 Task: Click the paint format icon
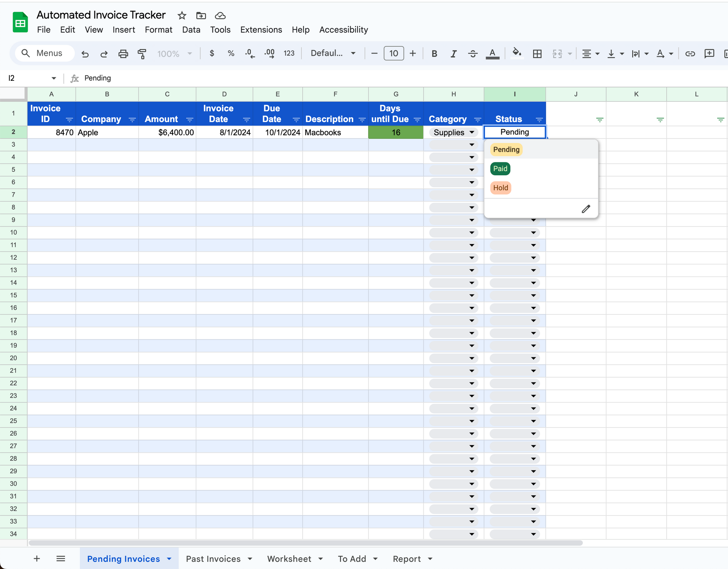point(142,53)
